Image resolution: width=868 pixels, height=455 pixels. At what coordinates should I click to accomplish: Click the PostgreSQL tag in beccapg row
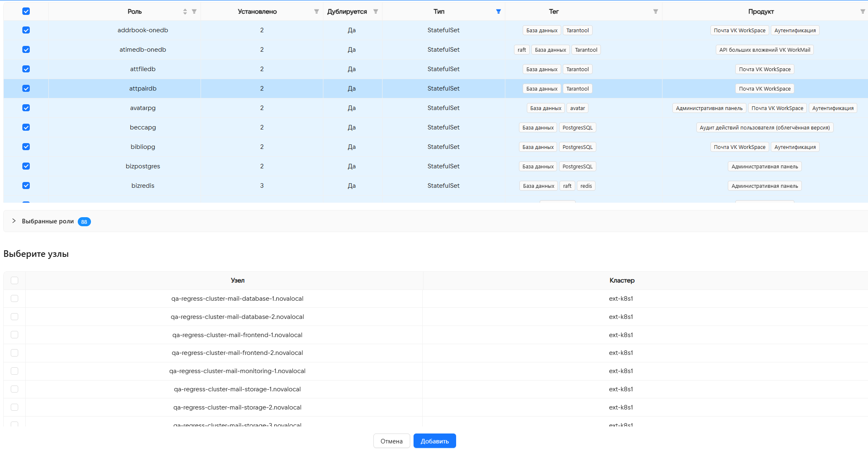click(577, 127)
